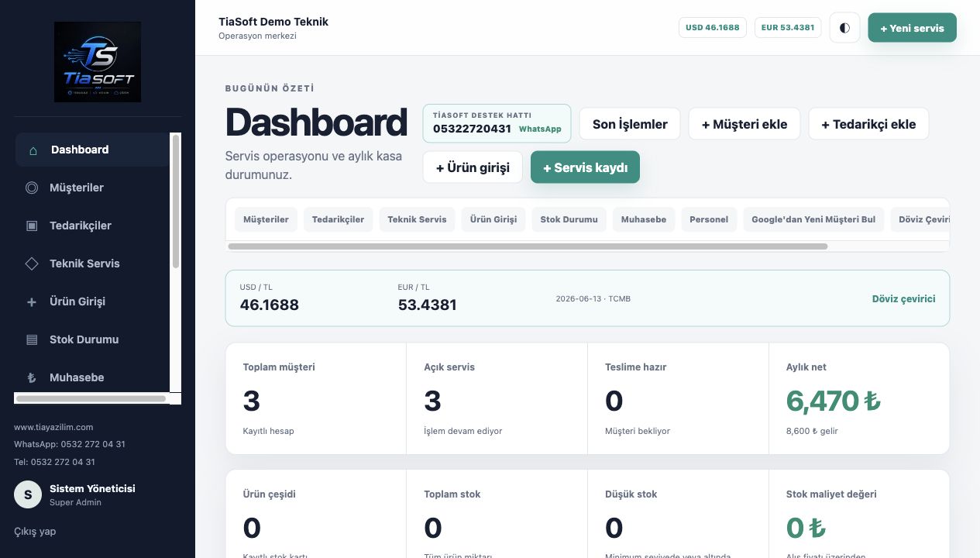The width and height of the screenshot is (980, 558).
Task: Click the USD / TL 46.1688 value
Action: [269, 305]
